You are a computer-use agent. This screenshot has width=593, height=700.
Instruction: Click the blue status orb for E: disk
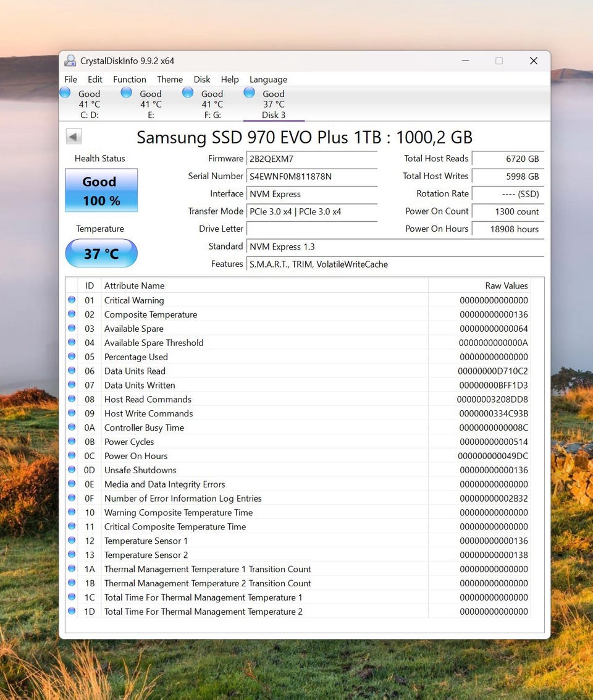pyautogui.click(x=127, y=93)
